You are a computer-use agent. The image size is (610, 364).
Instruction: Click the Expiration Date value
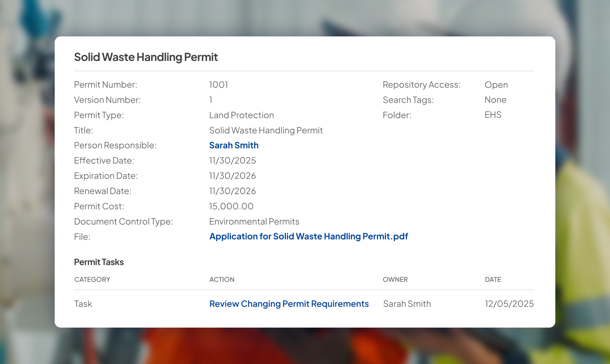pos(232,176)
